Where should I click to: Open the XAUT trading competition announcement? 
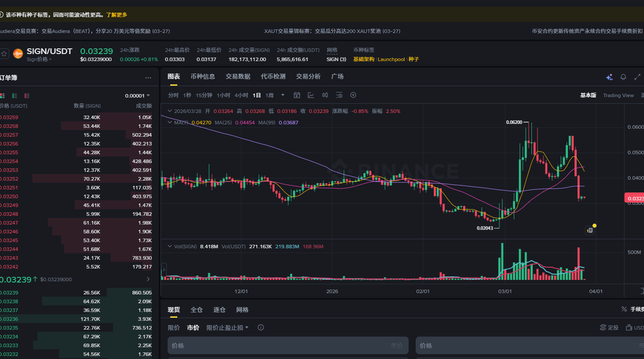332,31
